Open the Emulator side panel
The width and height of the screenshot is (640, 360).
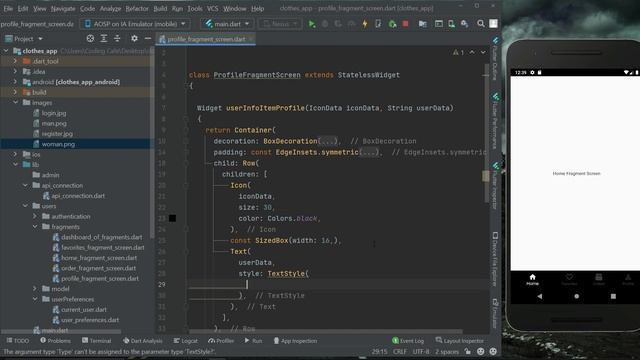coord(495,313)
